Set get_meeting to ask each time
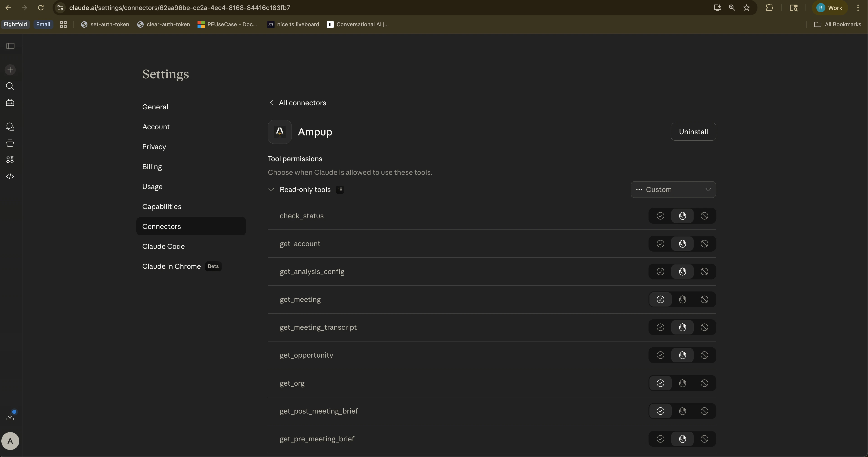 [682, 299]
